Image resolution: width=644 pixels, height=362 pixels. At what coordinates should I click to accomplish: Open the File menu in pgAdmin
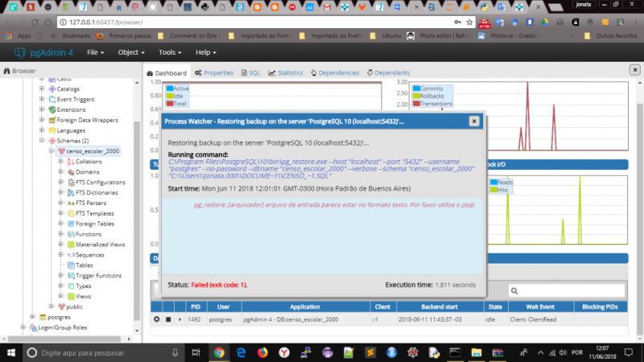[x=95, y=52]
